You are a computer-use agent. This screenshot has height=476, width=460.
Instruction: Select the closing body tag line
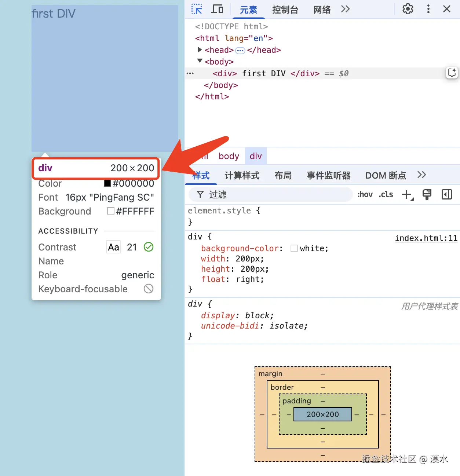[x=221, y=85]
